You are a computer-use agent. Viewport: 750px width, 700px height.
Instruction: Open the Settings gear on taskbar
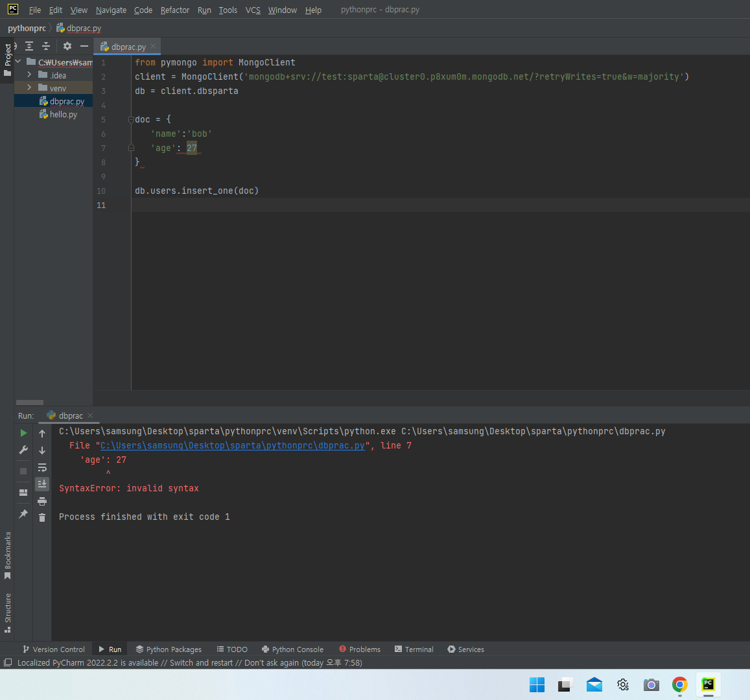(x=623, y=684)
